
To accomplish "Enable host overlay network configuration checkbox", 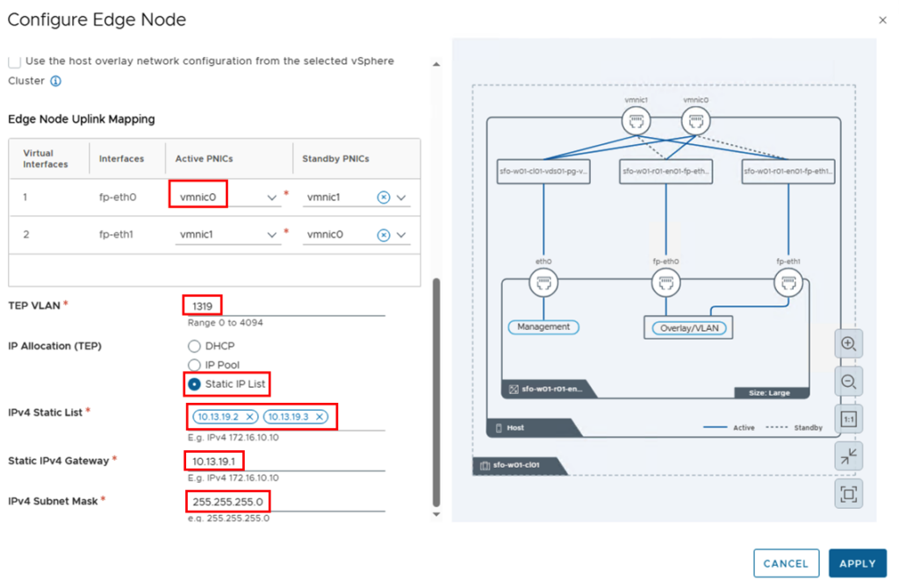I will [x=14, y=61].
